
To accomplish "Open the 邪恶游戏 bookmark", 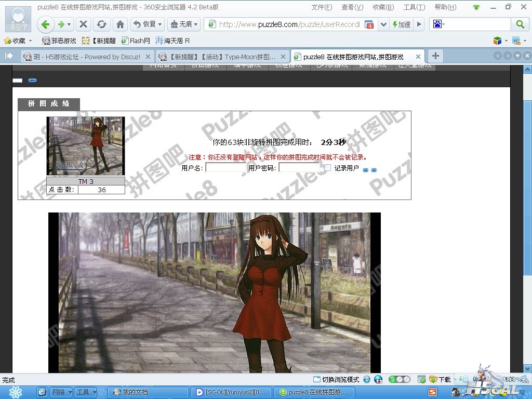I will [x=59, y=41].
